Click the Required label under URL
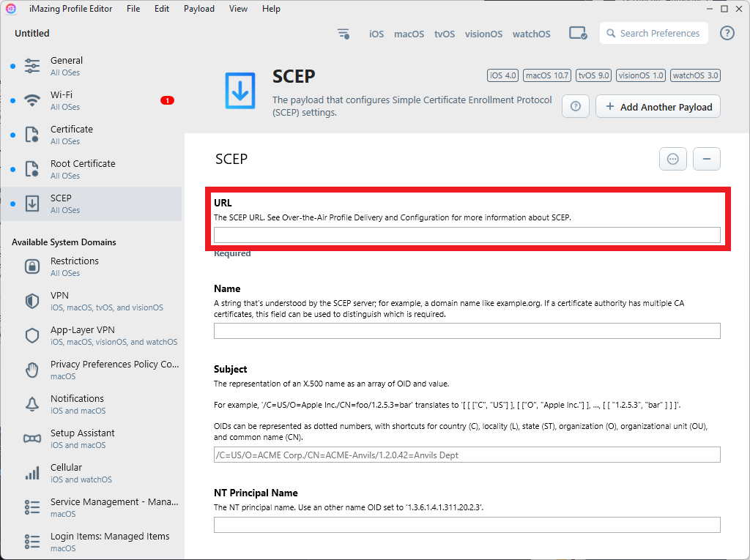This screenshot has height=560, width=750. [232, 253]
